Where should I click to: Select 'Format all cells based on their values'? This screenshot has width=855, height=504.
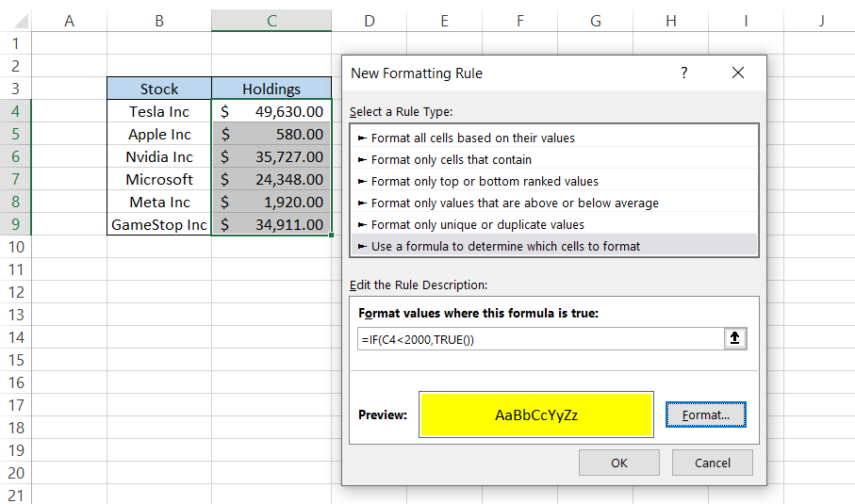click(x=472, y=138)
